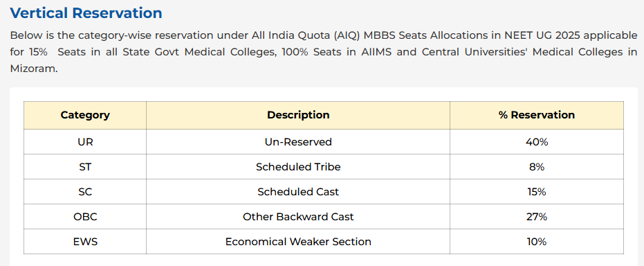Click the Scheduled Cast description cell

coord(298,192)
